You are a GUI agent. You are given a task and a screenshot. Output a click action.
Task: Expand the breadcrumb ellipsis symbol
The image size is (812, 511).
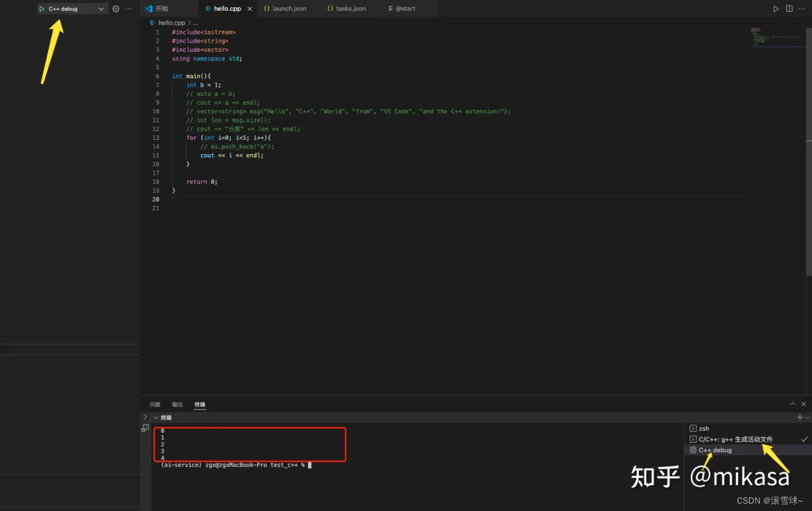pyautogui.click(x=196, y=23)
